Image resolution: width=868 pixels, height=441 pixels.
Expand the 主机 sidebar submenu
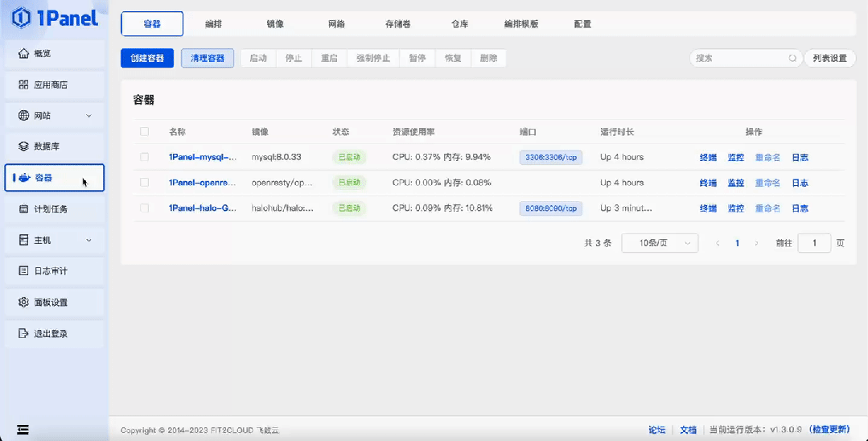[88, 240]
